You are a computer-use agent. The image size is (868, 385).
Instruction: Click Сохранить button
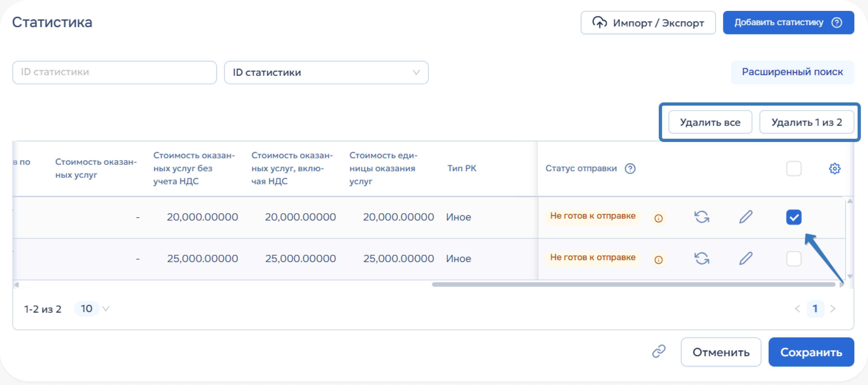(x=811, y=352)
